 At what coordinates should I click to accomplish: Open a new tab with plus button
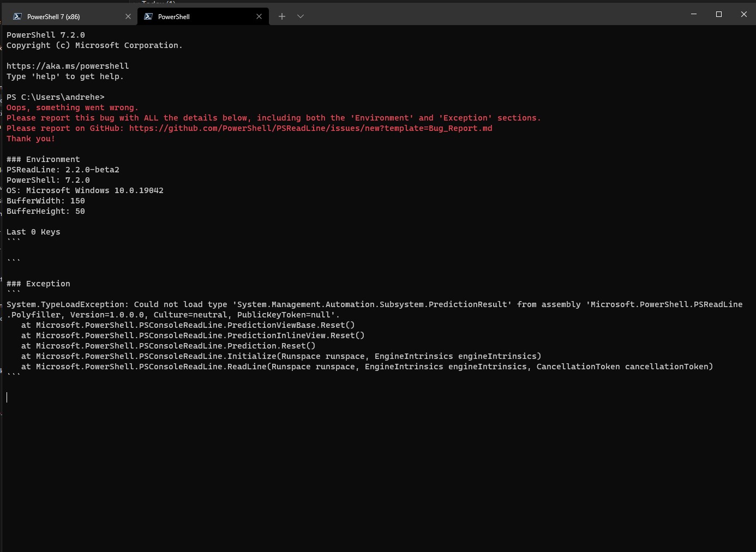(282, 16)
